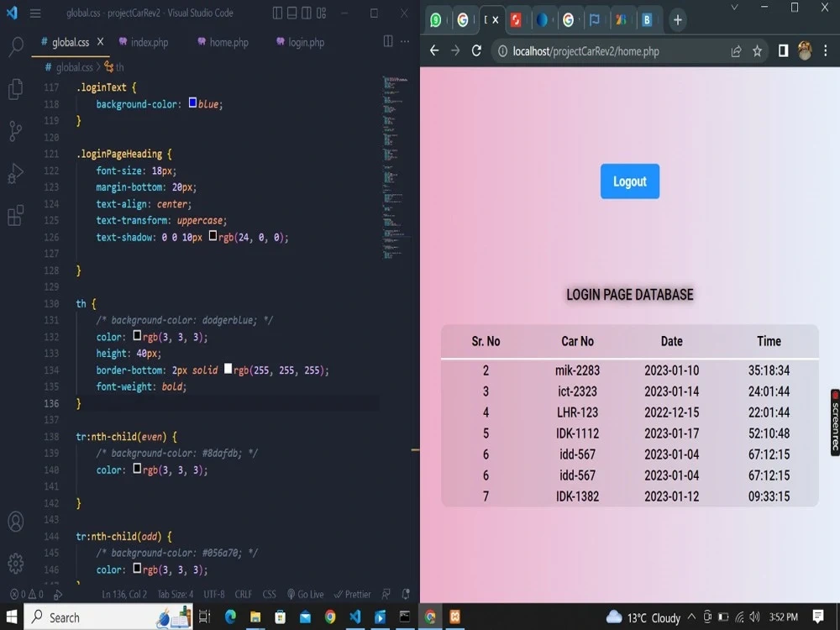Click errors and warnings status indicator
Screen dimensions: 840x630
[x=27, y=594]
